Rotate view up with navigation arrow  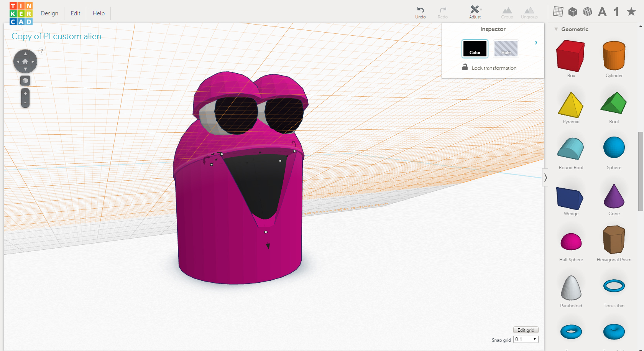[x=25, y=54]
